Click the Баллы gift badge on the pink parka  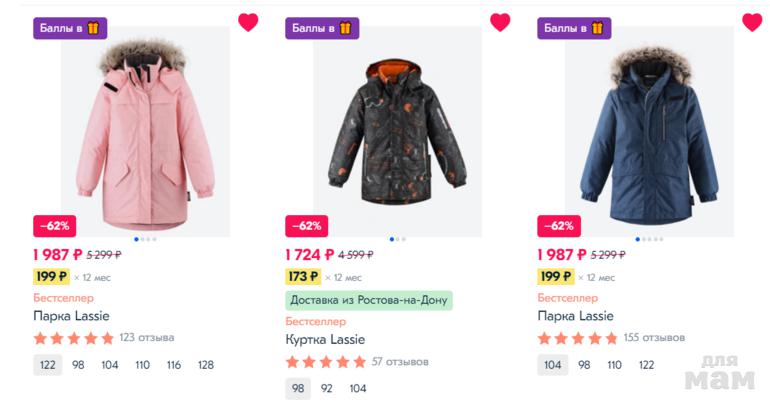(x=70, y=28)
